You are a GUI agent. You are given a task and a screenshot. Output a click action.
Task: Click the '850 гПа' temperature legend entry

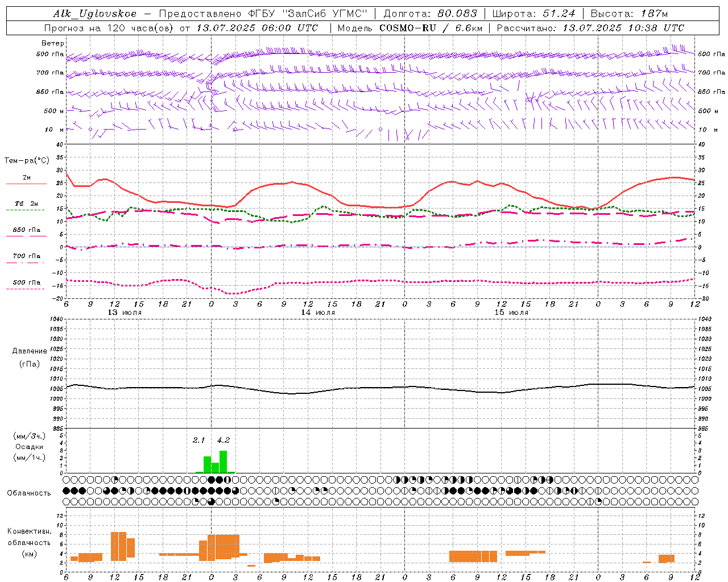[27, 230]
